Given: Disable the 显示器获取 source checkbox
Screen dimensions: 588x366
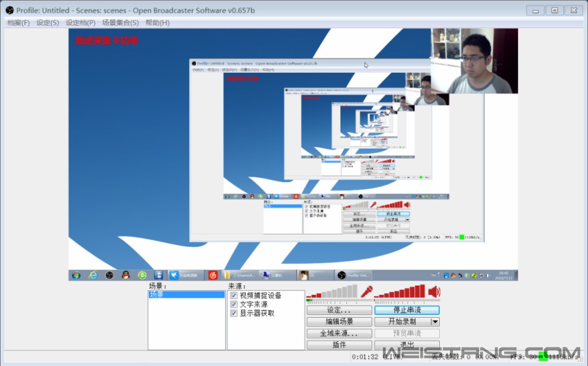Looking at the screenshot, I should (234, 314).
